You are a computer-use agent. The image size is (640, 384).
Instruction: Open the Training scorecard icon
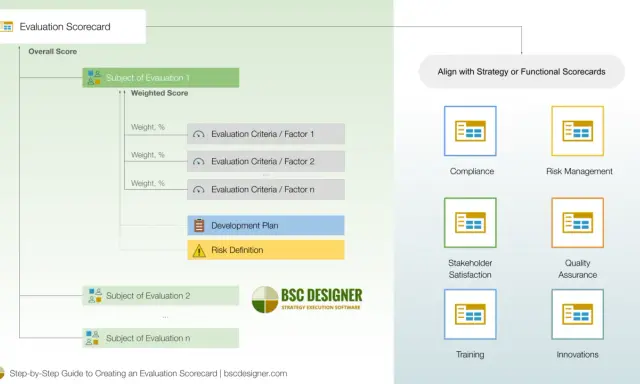(x=470, y=314)
